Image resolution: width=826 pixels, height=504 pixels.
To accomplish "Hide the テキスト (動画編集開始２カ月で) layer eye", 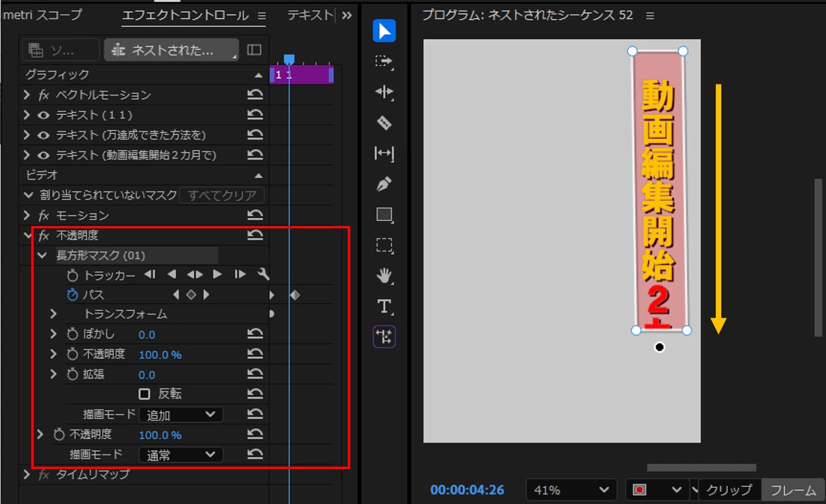I will point(43,155).
